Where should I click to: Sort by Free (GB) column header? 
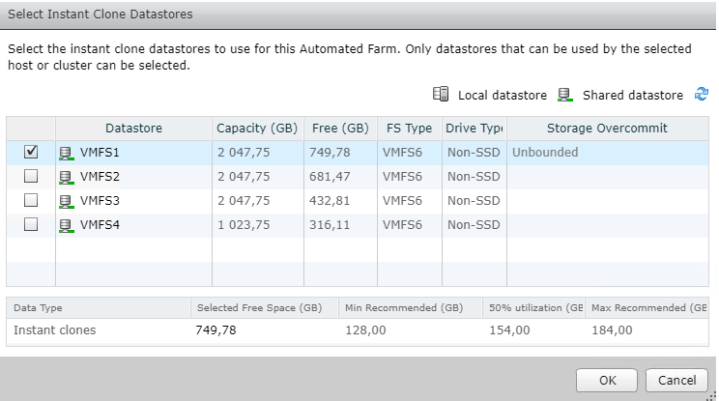(x=340, y=129)
